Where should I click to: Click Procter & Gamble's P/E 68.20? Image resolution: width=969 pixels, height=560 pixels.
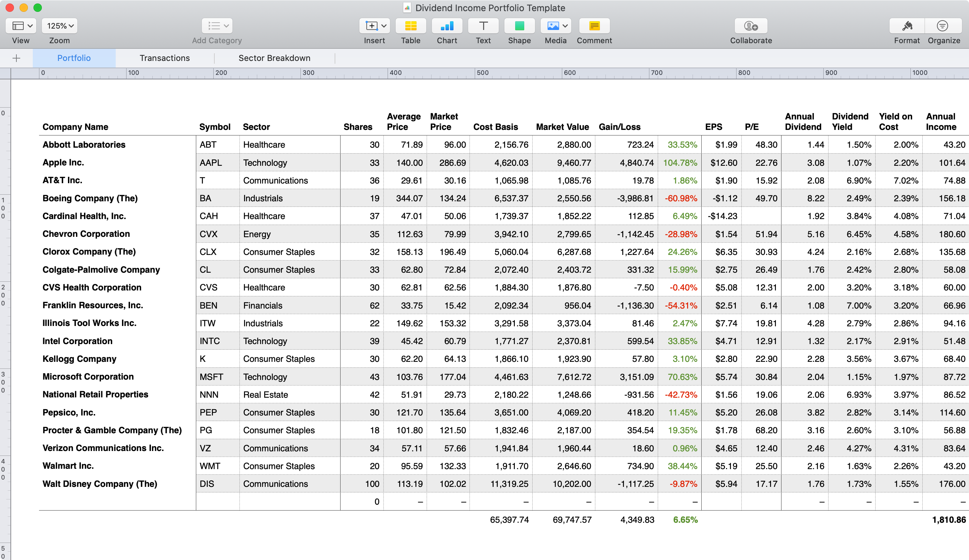point(761,430)
